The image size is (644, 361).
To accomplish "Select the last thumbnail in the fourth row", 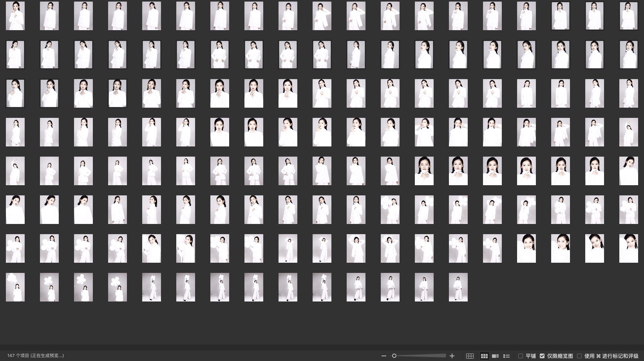I will pos(628,132).
